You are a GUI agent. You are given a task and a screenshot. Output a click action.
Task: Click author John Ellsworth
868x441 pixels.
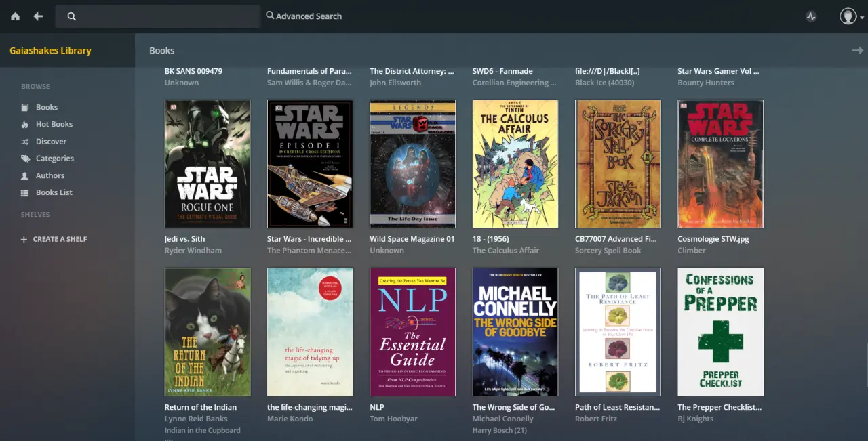pyautogui.click(x=395, y=83)
